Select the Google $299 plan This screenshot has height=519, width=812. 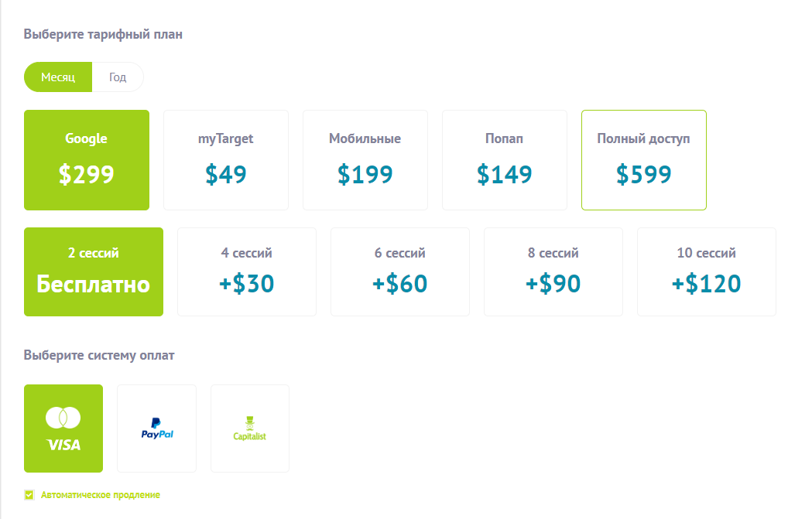coord(87,160)
